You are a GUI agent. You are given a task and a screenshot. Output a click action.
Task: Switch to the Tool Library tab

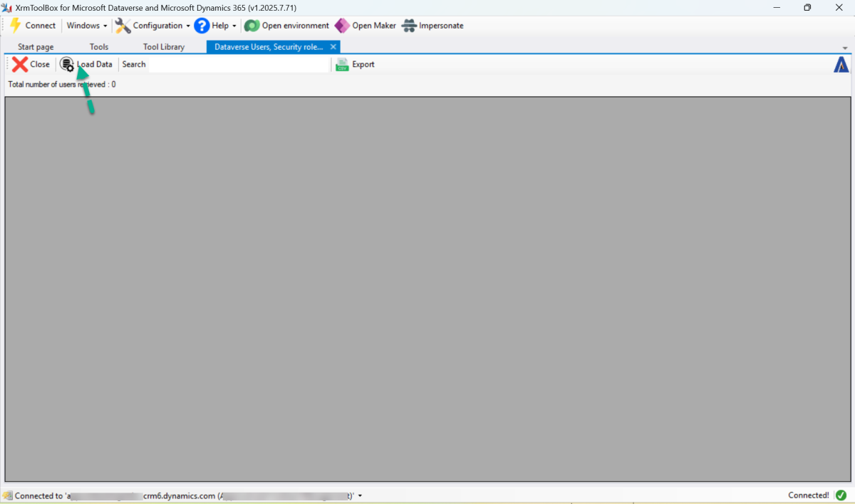[x=164, y=47]
